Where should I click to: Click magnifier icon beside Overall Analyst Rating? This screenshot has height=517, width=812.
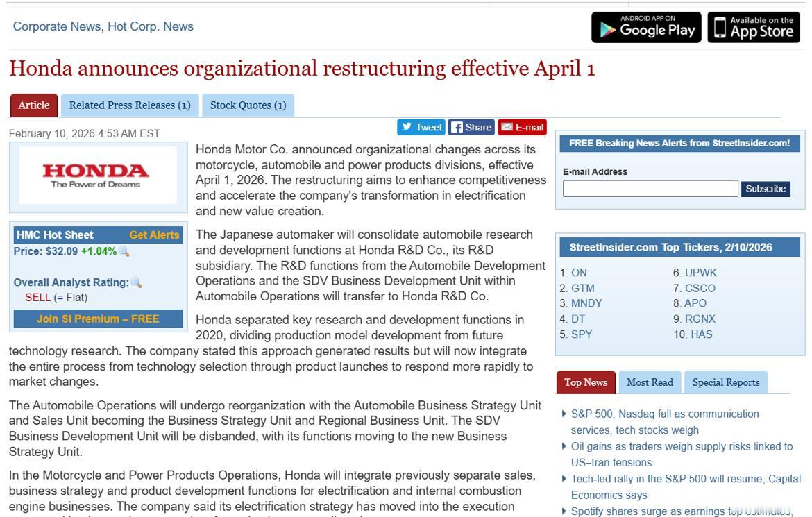(x=136, y=283)
